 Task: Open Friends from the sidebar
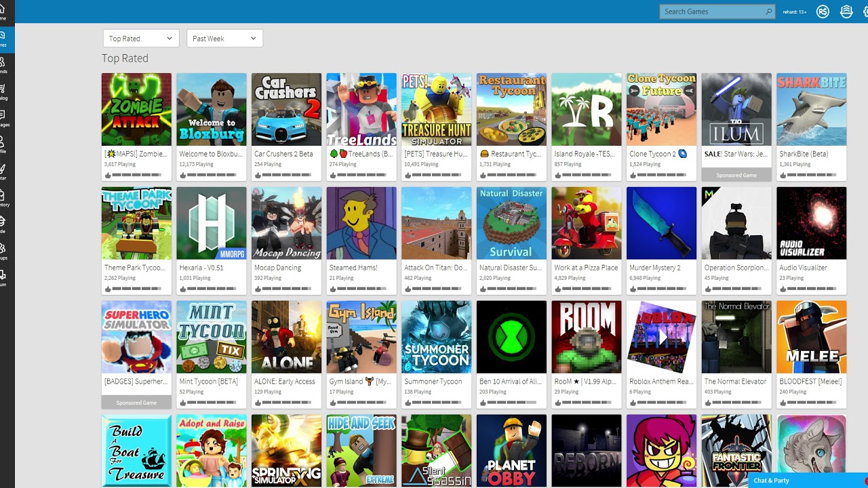[x=3, y=65]
